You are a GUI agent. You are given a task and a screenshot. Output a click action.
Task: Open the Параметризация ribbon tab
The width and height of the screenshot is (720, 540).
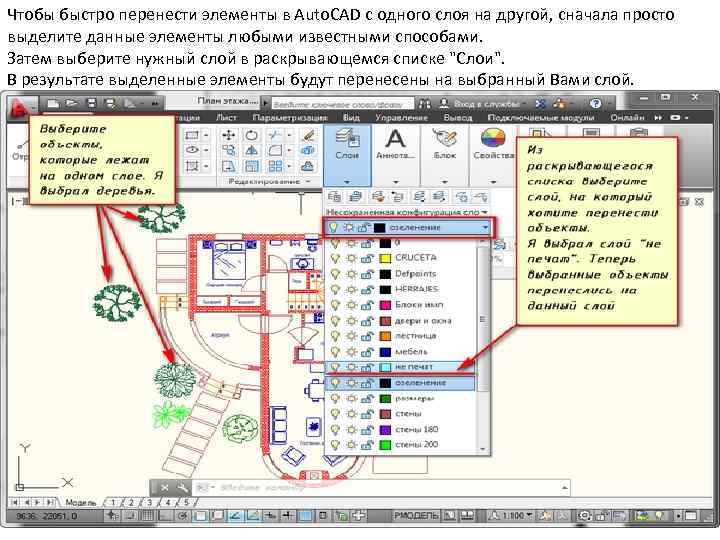click(x=290, y=118)
